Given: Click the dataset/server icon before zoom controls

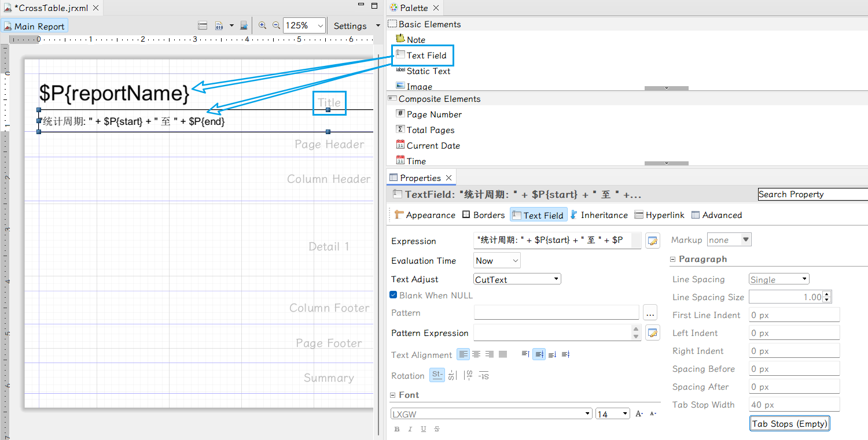Looking at the screenshot, I should pyautogui.click(x=244, y=25).
